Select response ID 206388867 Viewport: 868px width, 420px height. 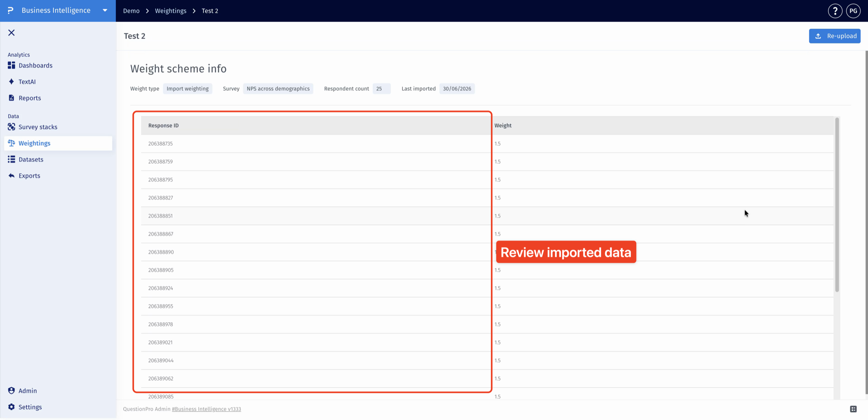point(161,234)
